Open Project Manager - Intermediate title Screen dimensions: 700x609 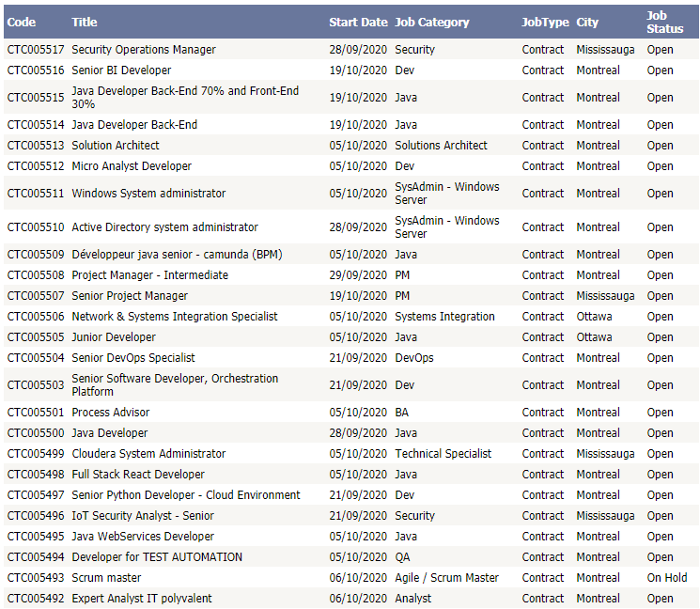click(x=150, y=275)
